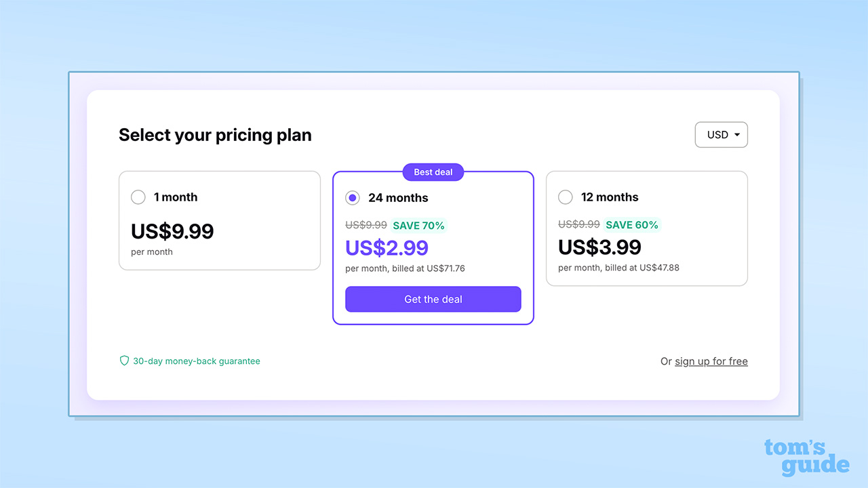
Task: Click the 12 months plan label
Action: 610,197
